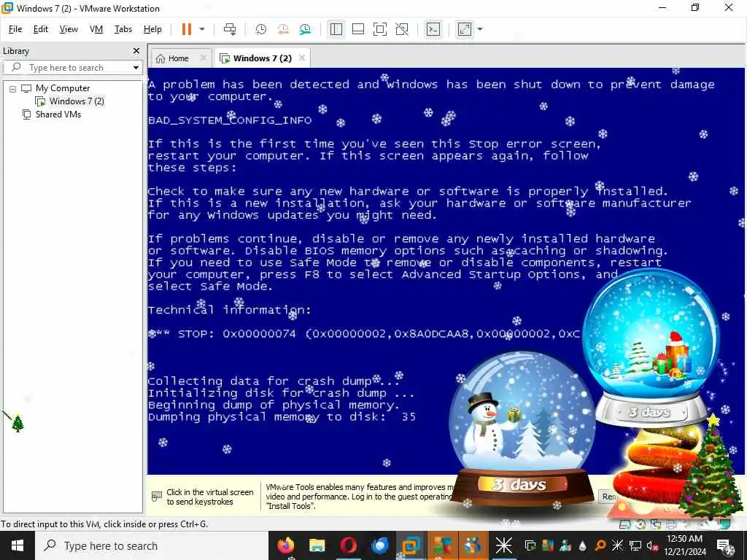Screen dimensions: 747x560
Task: Click the keyboard icon by keystrokes hint
Action: click(x=157, y=496)
